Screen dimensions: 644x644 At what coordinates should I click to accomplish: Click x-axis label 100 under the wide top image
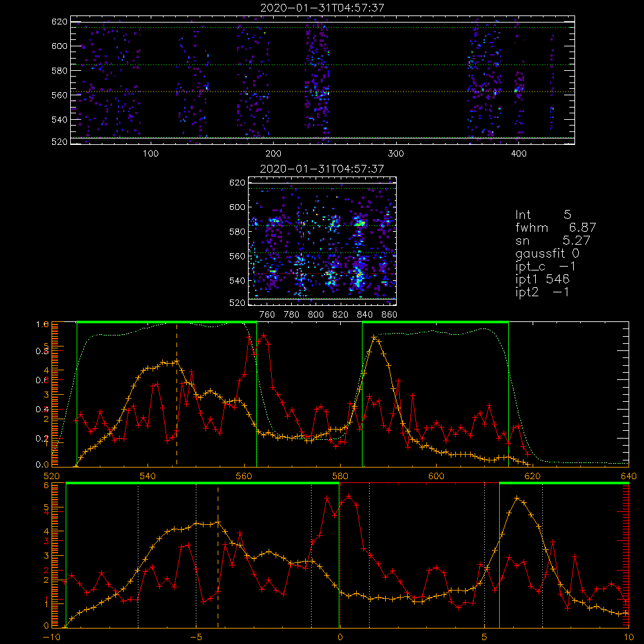tap(151, 154)
